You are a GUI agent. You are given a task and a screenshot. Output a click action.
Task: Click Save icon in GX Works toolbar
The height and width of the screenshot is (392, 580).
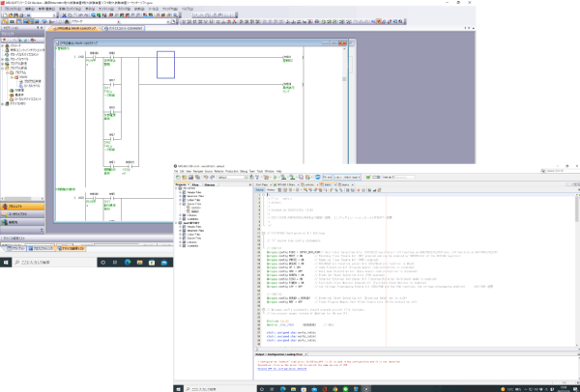15,15
